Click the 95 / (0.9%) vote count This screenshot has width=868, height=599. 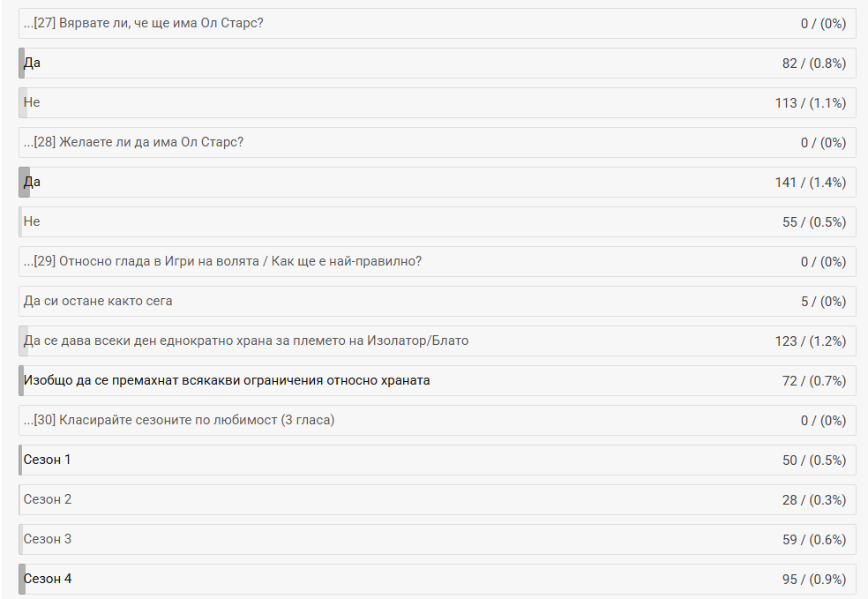point(813,579)
